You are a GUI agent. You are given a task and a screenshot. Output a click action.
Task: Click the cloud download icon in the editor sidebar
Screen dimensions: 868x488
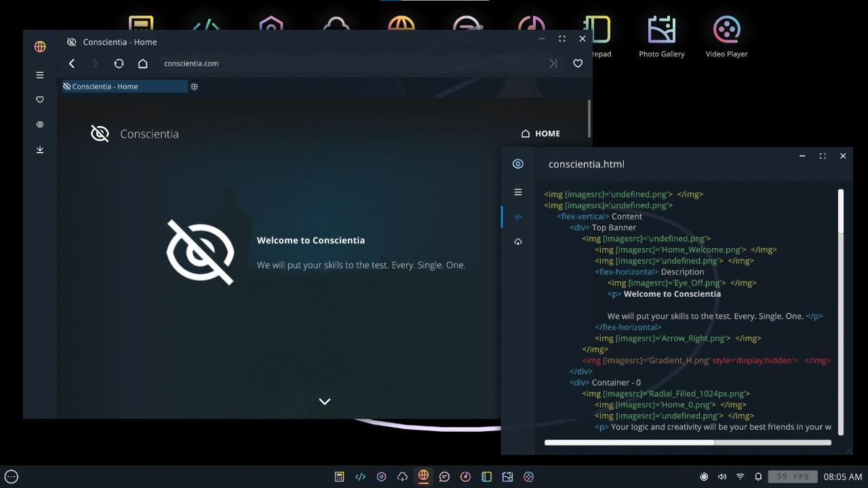coord(517,241)
